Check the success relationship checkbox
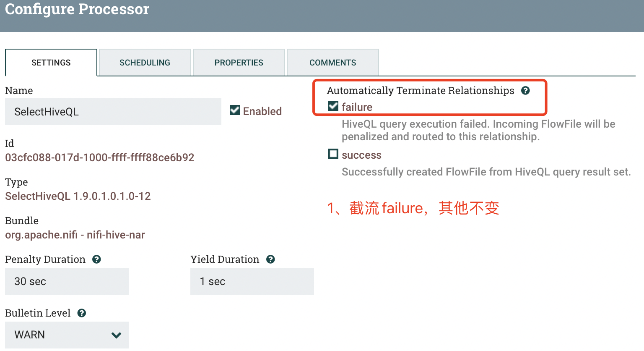The image size is (644, 351). [333, 154]
